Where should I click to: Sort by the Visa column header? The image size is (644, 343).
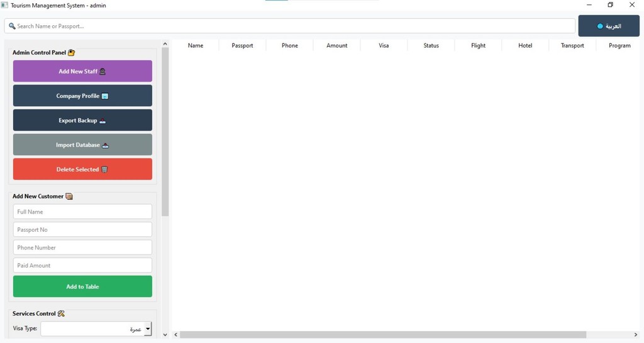[x=384, y=45]
